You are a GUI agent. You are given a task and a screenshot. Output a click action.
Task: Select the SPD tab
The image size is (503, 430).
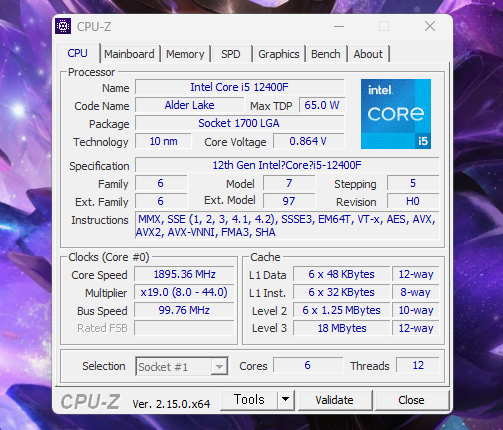(x=231, y=54)
